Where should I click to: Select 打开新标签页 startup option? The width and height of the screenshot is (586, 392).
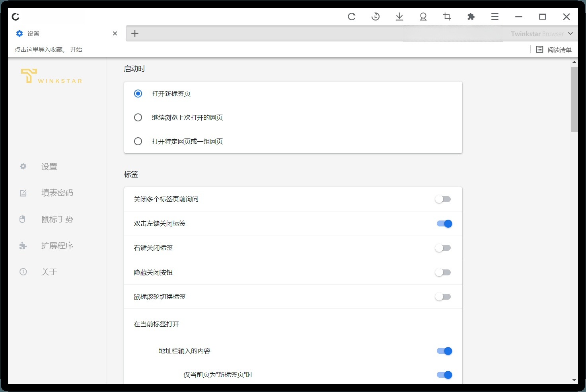(x=138, y=94)
